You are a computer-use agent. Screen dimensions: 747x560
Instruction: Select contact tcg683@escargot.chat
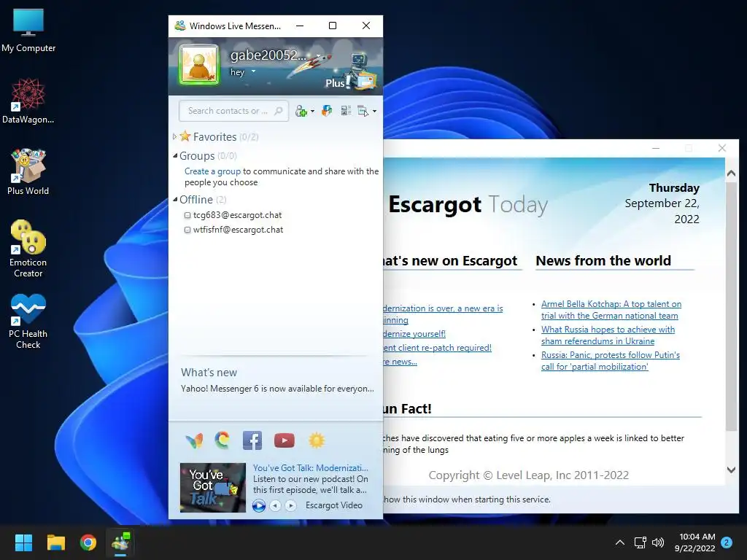tap(237, 215)
